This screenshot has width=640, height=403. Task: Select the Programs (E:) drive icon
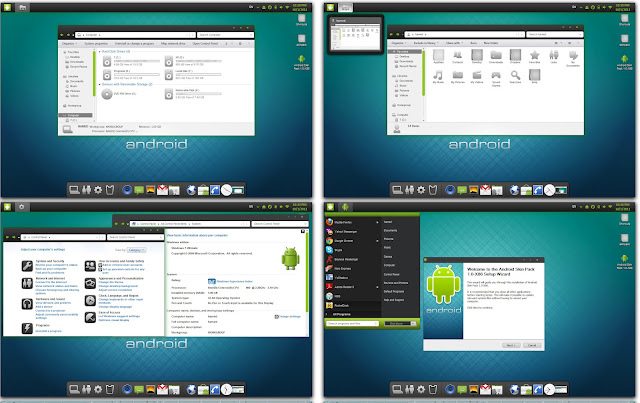107,74
